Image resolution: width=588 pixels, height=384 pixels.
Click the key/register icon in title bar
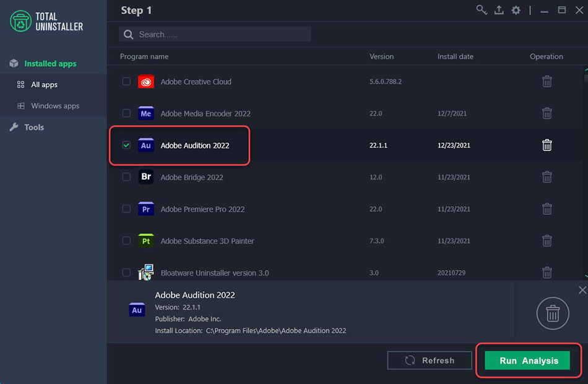coord(482,10)
